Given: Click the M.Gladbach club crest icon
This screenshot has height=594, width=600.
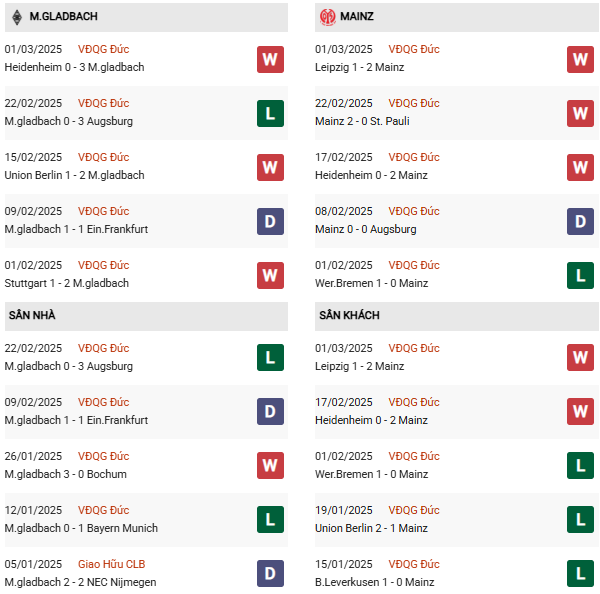Looking at the screenshot, I should (17, 17).
